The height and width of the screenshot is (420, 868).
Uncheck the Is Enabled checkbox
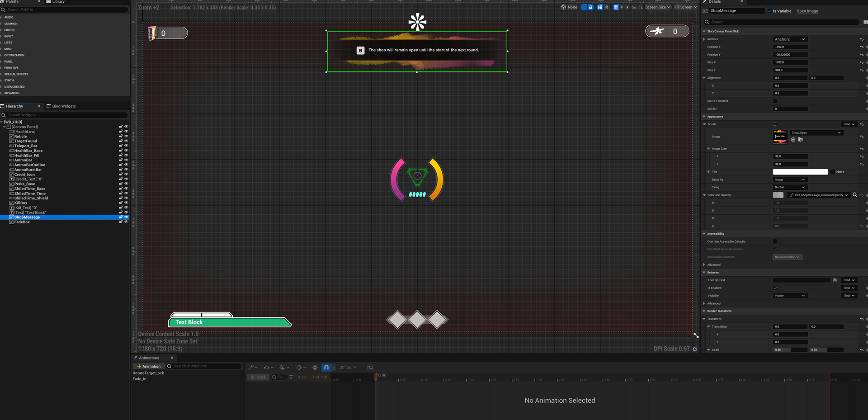[775, 288]
